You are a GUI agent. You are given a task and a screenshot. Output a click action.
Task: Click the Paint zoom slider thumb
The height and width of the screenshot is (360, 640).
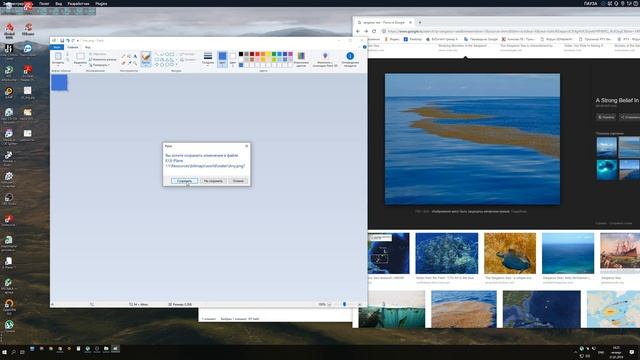pos(344,304)
